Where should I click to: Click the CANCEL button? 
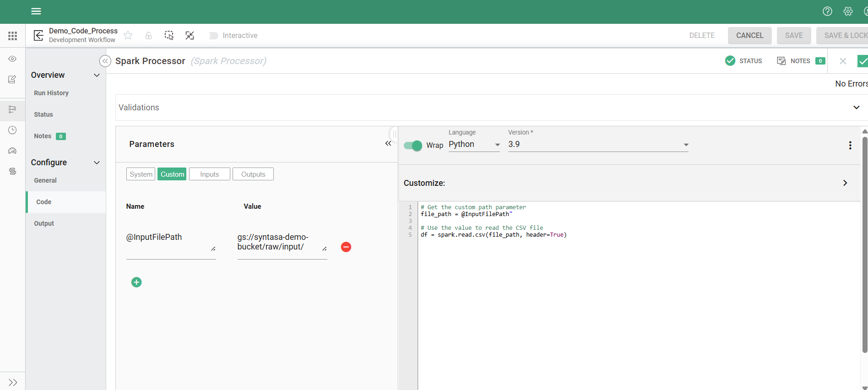coord(749,36)
